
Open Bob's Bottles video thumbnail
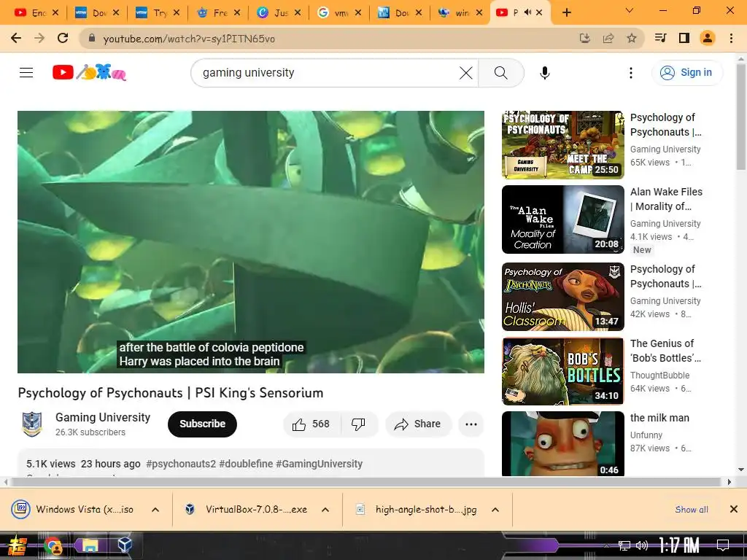click(x=562, y=371)
